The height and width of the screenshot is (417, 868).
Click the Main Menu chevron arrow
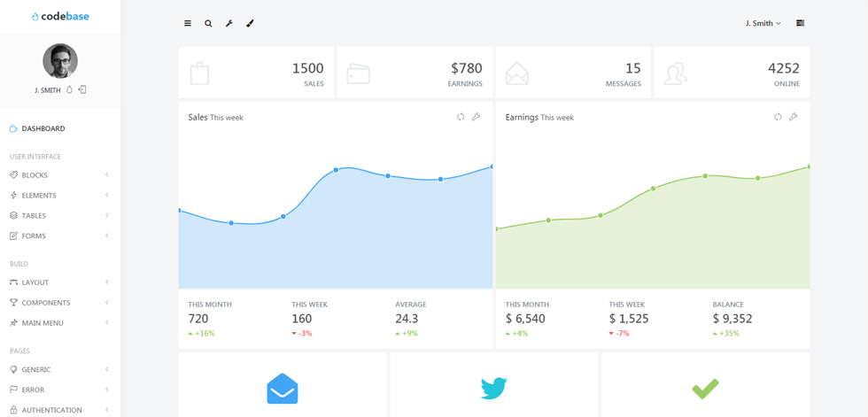(107, 322)
